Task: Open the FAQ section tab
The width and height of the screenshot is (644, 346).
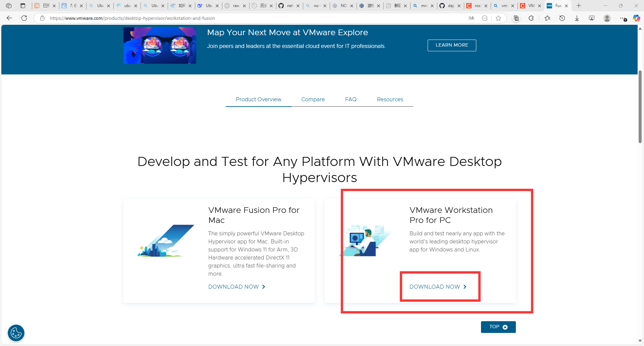Action: 351,99
